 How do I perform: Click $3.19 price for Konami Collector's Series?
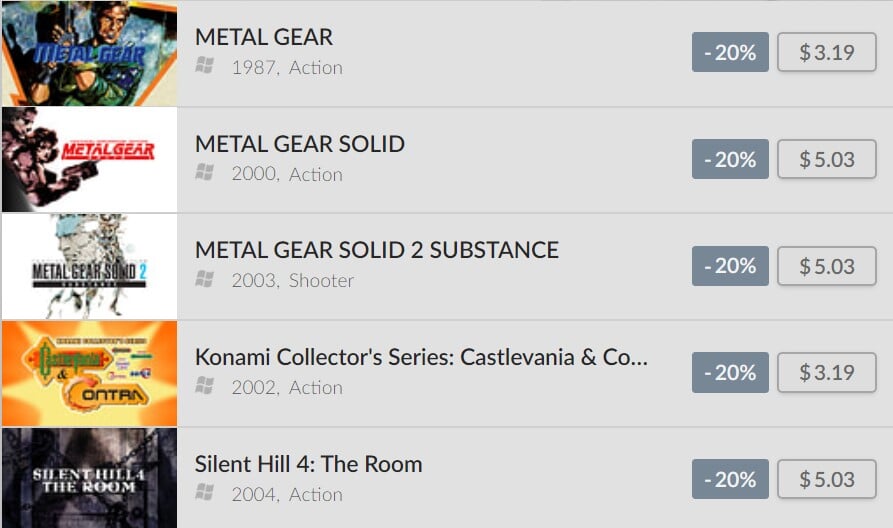tap(826, 373)
